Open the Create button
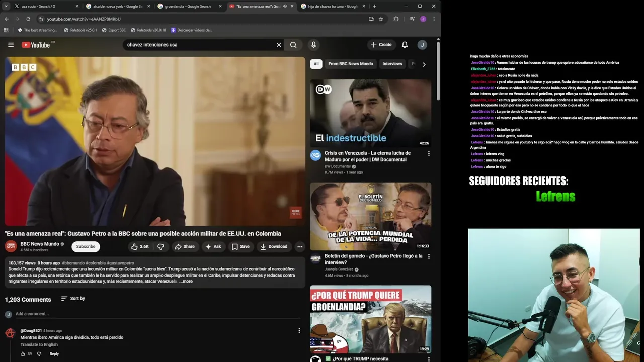This screenshot has width=644, height=362. pos(381,45)
